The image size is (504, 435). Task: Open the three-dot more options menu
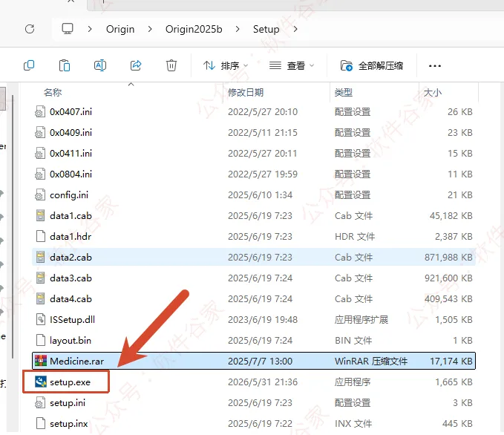(434, 66)
